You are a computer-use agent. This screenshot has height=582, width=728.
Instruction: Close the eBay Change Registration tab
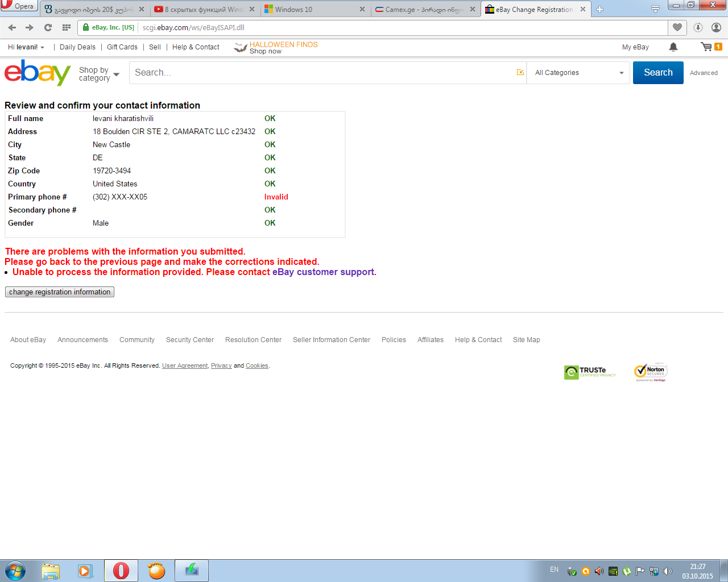pos(583,9)
